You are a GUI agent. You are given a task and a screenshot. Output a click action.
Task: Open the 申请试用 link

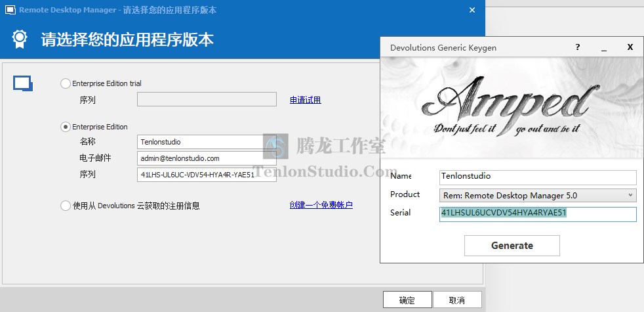(x=306, y=100)
